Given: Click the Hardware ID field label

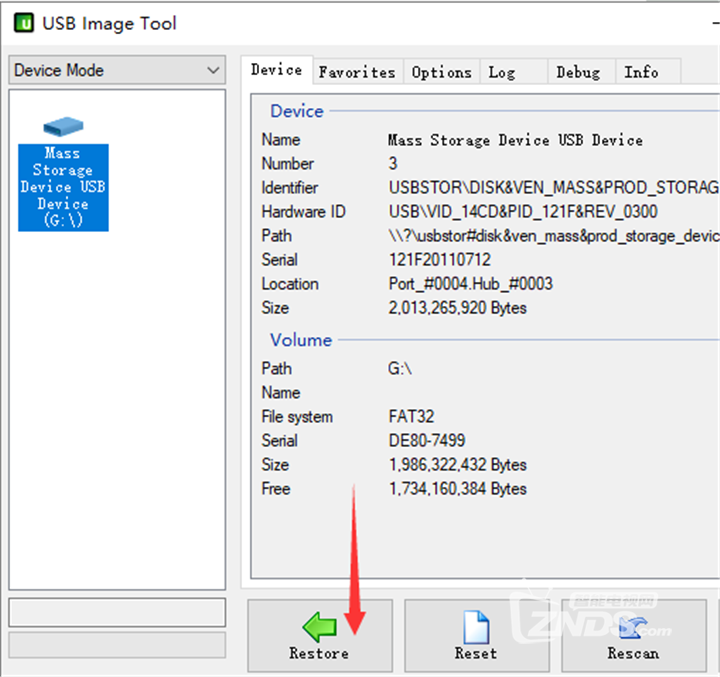Looking at the screenshot, I should tap(304, 211).
